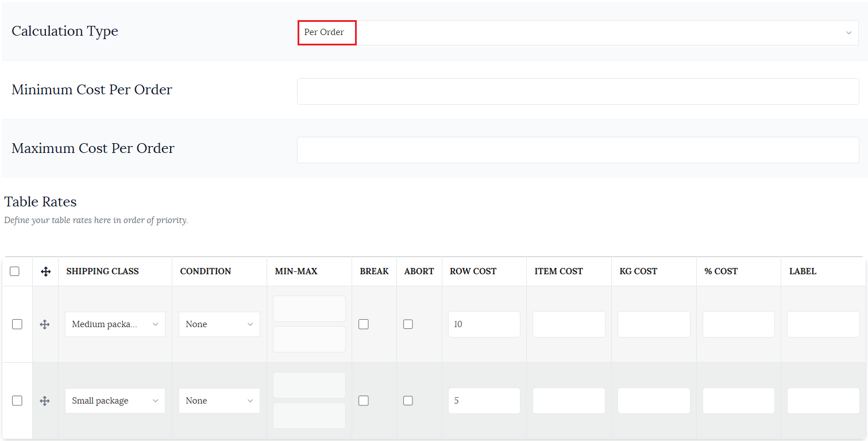
Task: Click the drag handle for Medium package row
Action: pos(45,324)
